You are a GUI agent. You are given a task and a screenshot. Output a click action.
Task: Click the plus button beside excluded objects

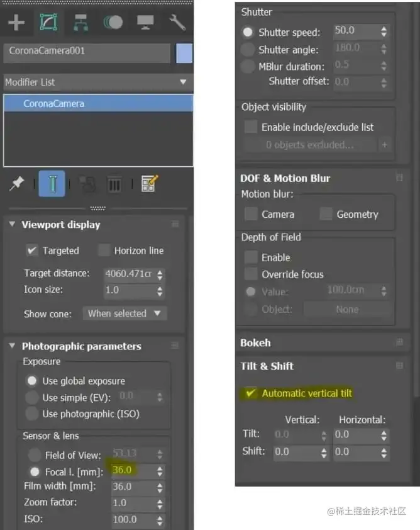(x=385, y=145)
